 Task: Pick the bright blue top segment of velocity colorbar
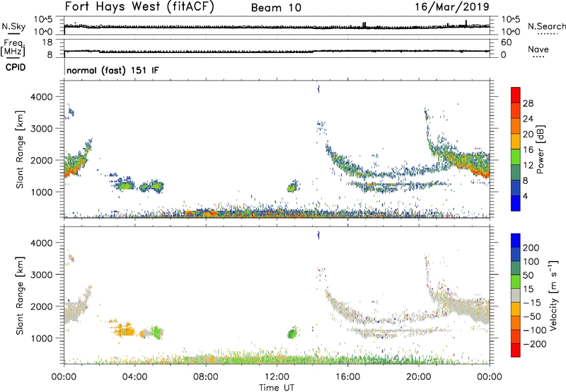tap(516, 241)
